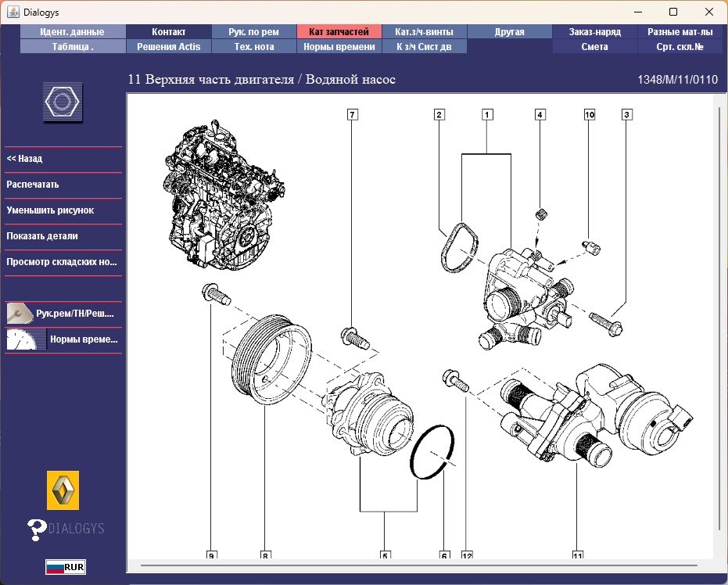
Task: Open the Решения Actis tab
Action: click(x=168, y=46)
